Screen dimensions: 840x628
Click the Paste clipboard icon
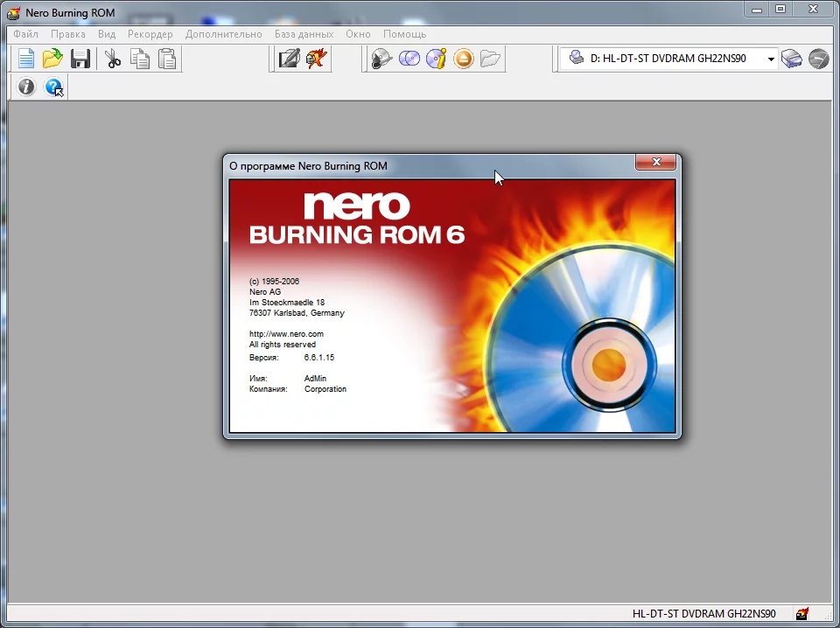point(167,59)
